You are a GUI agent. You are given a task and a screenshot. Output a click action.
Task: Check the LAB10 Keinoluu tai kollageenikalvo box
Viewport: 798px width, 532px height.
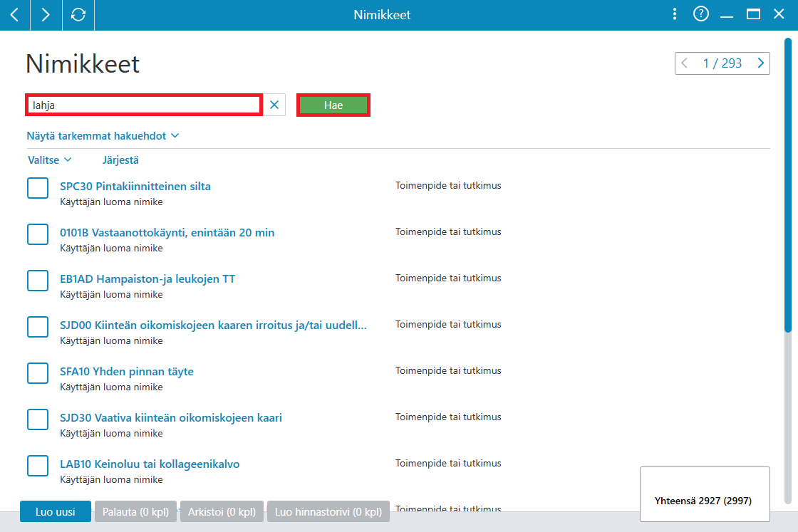pos(38,465)
